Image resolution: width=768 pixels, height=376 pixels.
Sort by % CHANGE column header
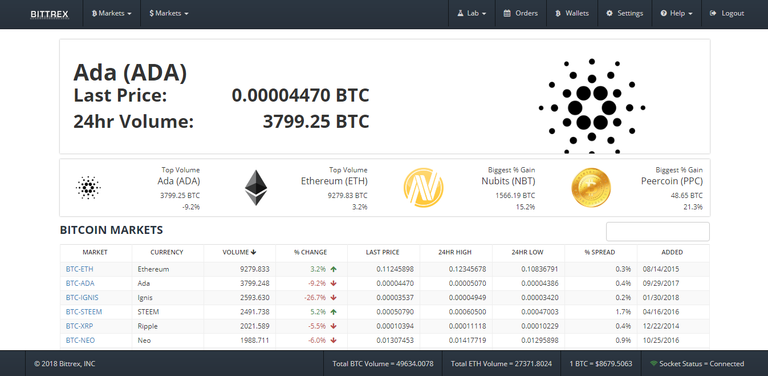click(x=311, y=253)
